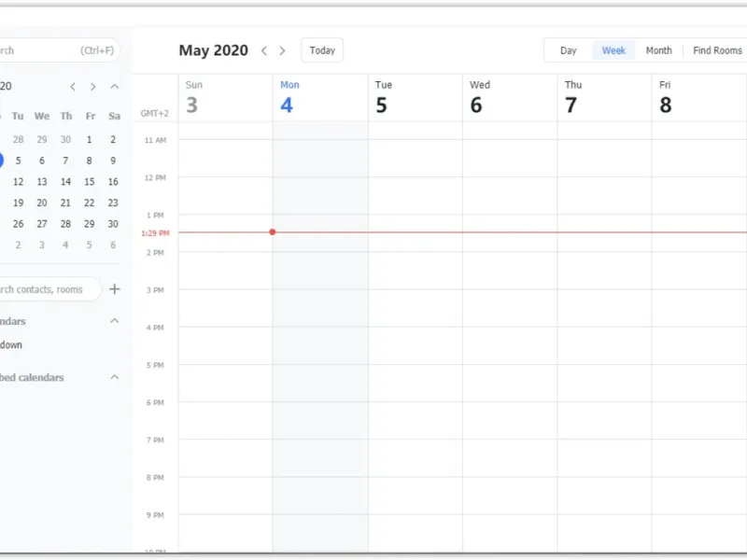Focus the search contacts, rooms field
Image resolution: width=747 pixels, height=560 pixels.
click(49, 289)
